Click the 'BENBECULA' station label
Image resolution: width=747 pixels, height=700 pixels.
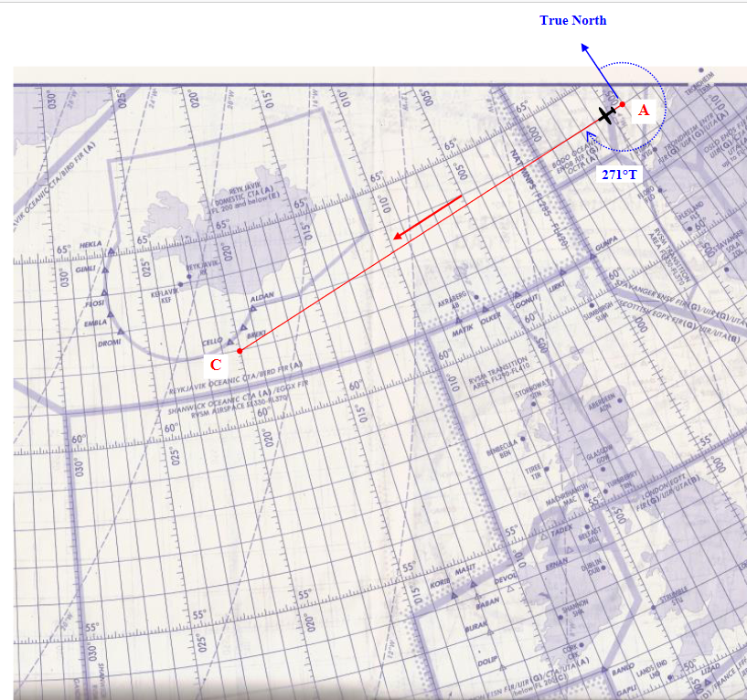click(502, 449)
